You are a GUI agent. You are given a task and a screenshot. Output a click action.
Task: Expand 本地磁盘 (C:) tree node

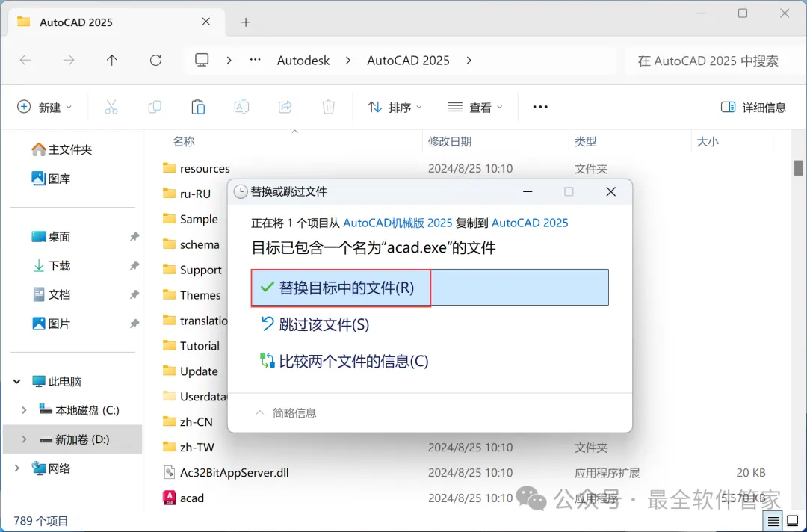[24, 410]
